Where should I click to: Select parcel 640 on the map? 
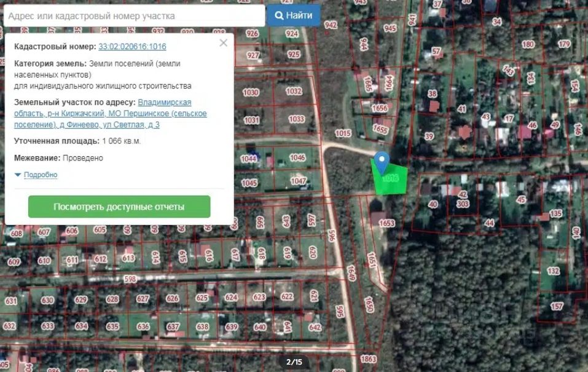260,327
